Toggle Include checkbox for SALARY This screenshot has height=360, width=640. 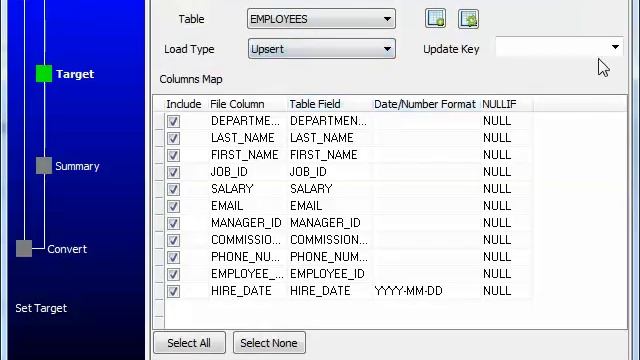pyautogui.click(x=173, y=189)
